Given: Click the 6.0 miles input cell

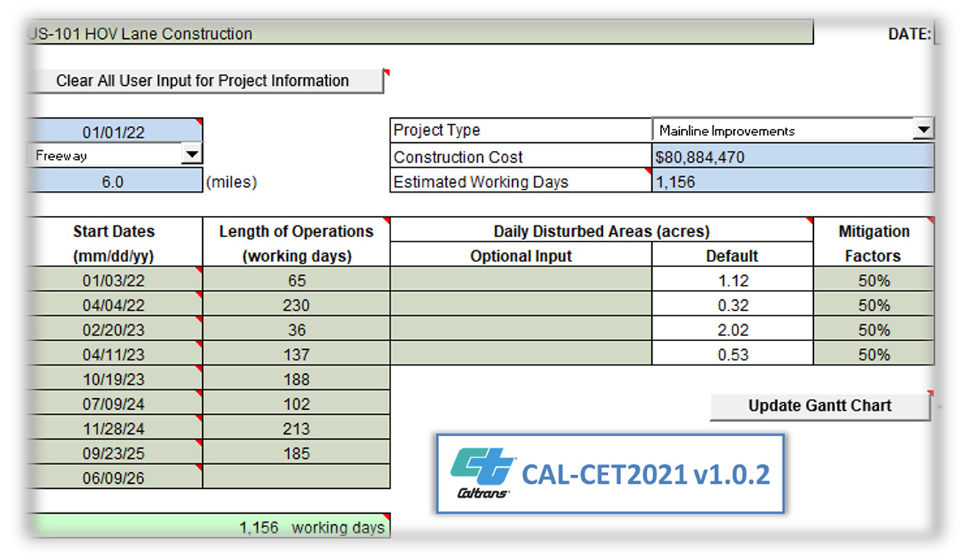Looking at the screenshot, I should pyautogui.click(x=114, y=181).
